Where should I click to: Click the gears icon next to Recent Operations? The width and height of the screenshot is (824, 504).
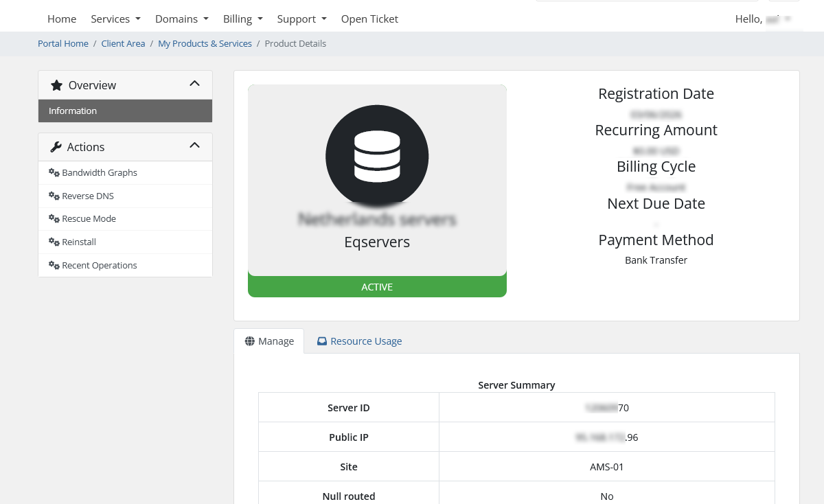pyautogui.click(x=54, y=265)
